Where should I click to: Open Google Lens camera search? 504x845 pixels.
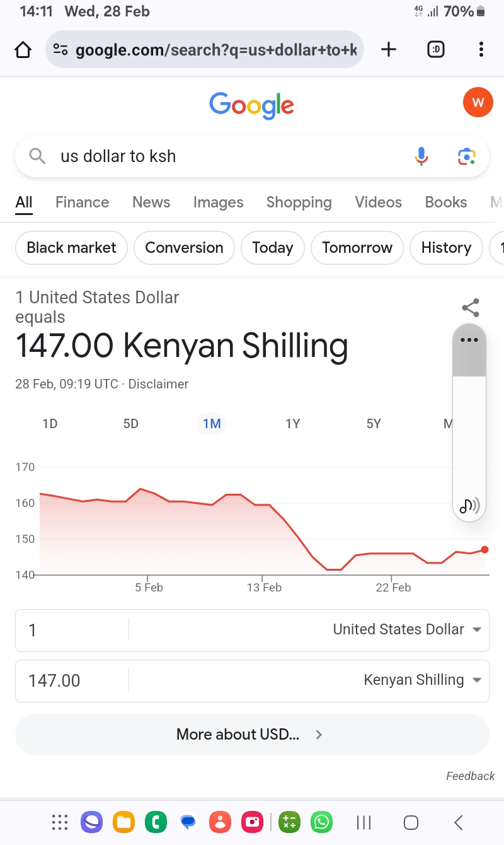(466, 156)
